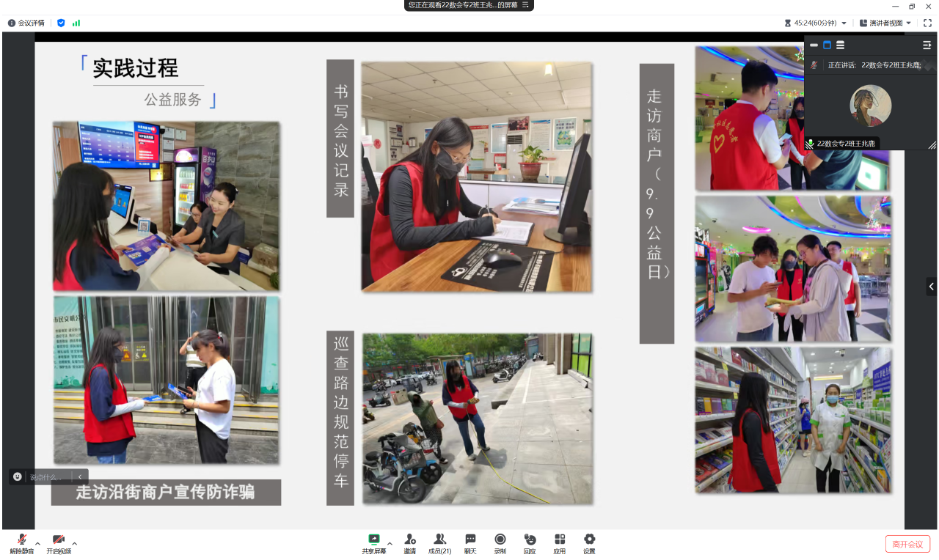939x560 pixels.
Task: Open 会议详情 meeting details
Action: click(26, 23)
